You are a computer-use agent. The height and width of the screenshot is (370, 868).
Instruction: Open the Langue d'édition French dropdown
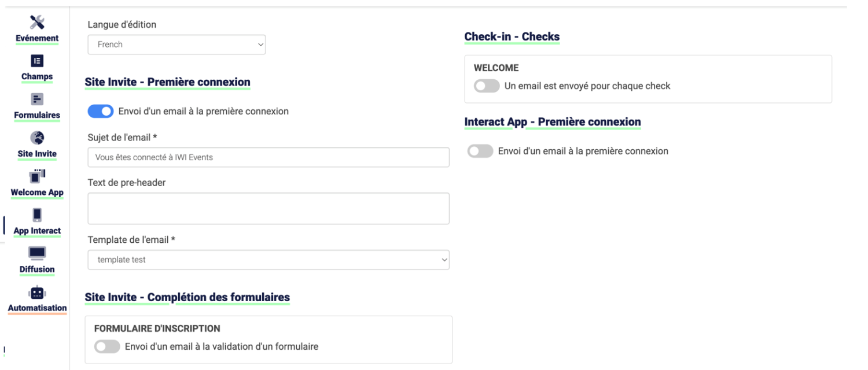[176, 45]
